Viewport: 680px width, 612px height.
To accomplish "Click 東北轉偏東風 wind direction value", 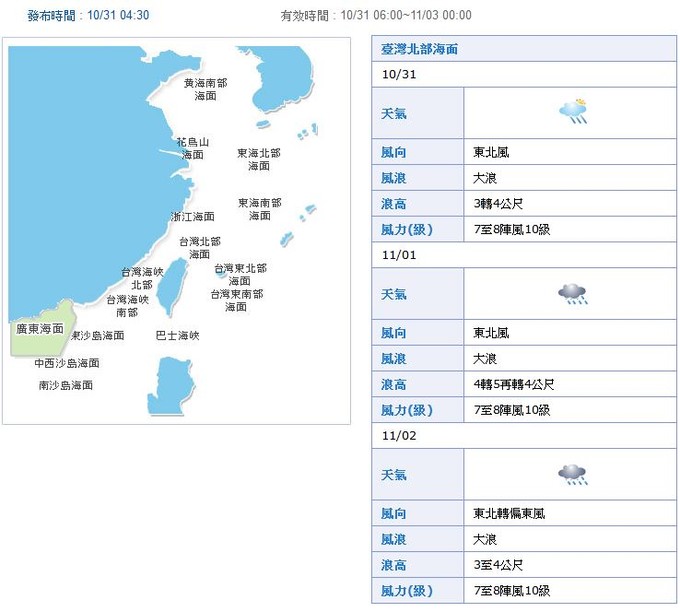I will click(509, 514).
